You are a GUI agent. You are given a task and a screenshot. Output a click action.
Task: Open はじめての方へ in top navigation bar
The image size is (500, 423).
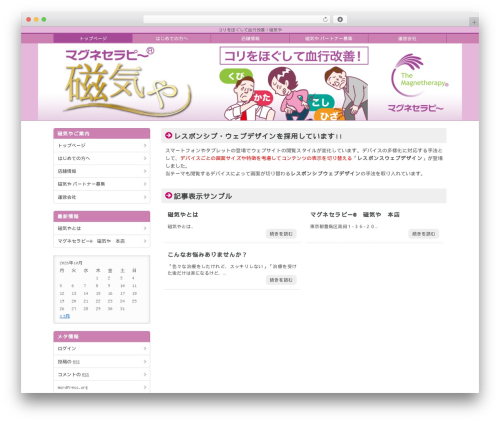pos(172,39)
